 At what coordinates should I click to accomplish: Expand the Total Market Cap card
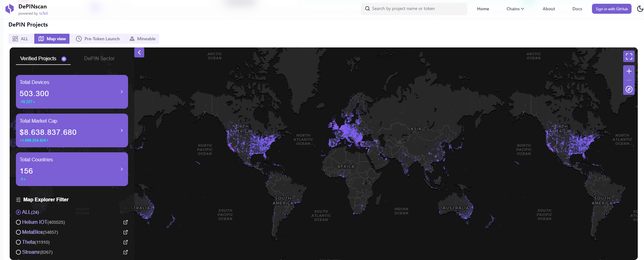pyautogui.click(x=122, y=130)
